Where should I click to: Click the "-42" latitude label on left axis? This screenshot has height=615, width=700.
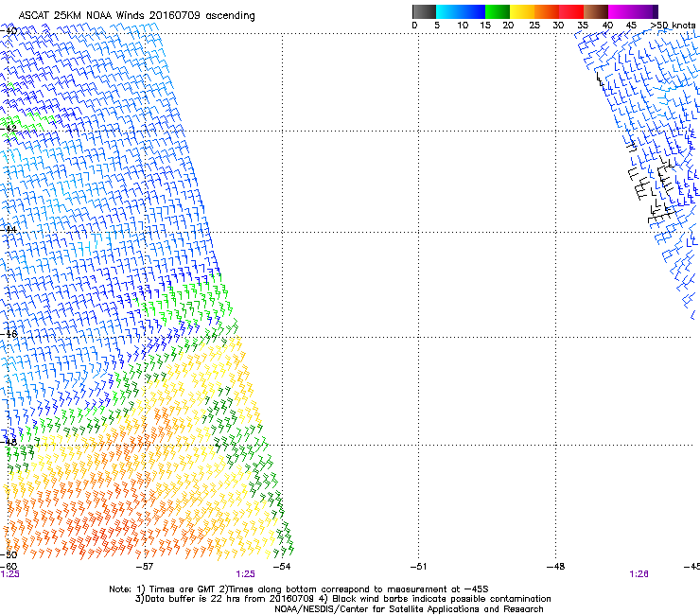pyautogui.click(x=9, y=128)
